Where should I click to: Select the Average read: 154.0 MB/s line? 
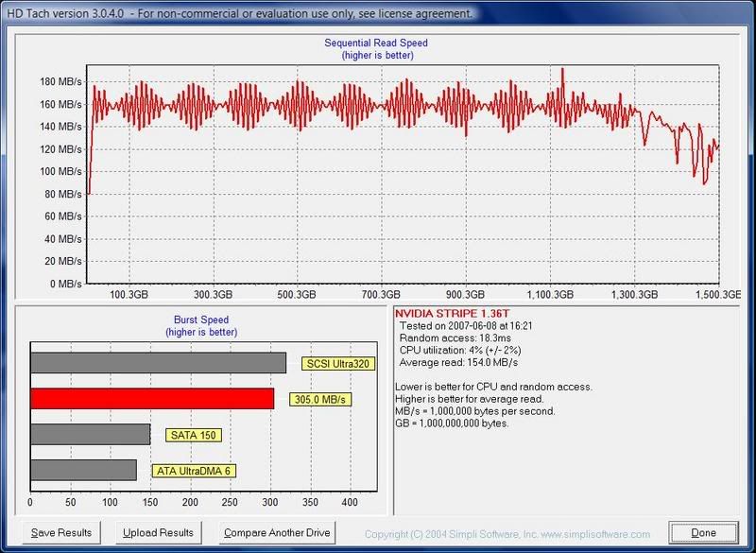458,362
